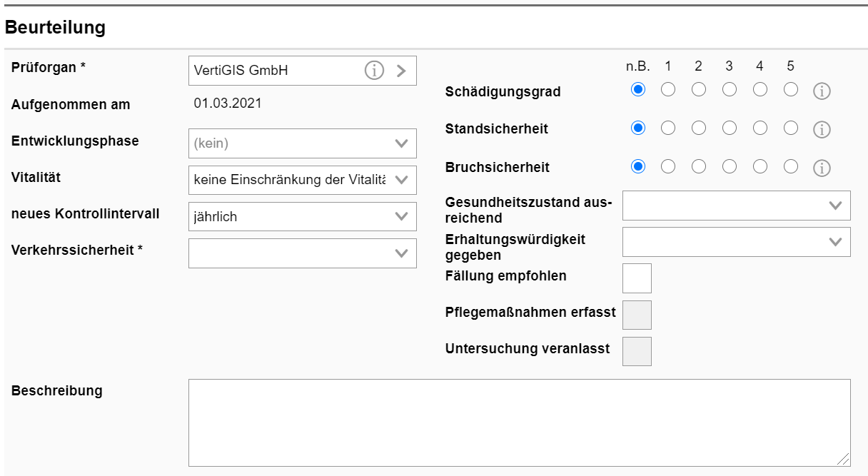Set Schädigungsgrad to 1

pos(668,90)
